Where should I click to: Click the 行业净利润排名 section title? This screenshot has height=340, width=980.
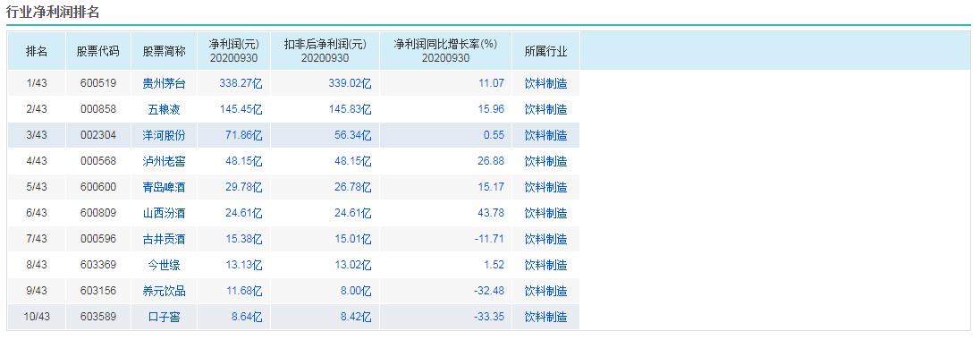tap(53, 12)
